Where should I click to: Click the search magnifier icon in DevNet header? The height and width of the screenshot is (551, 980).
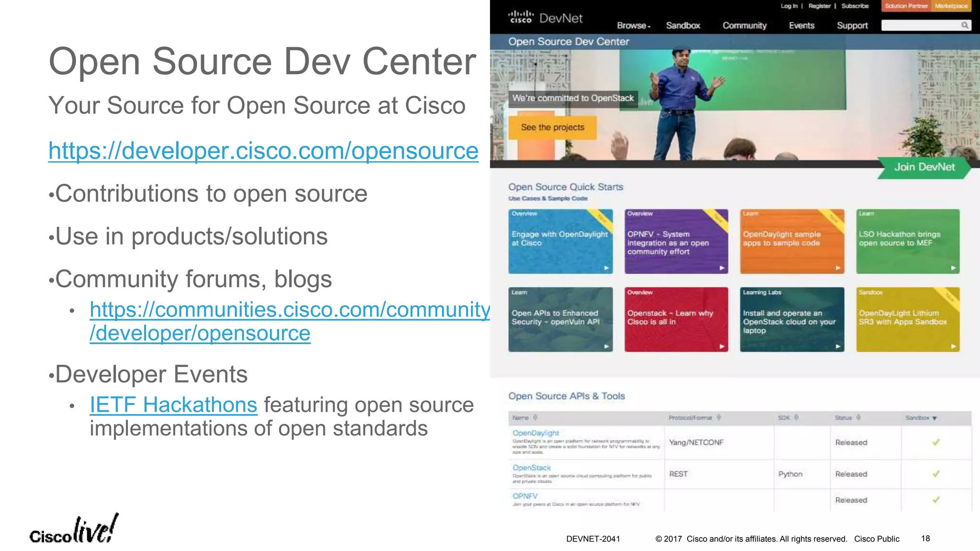tap(965, 25)
